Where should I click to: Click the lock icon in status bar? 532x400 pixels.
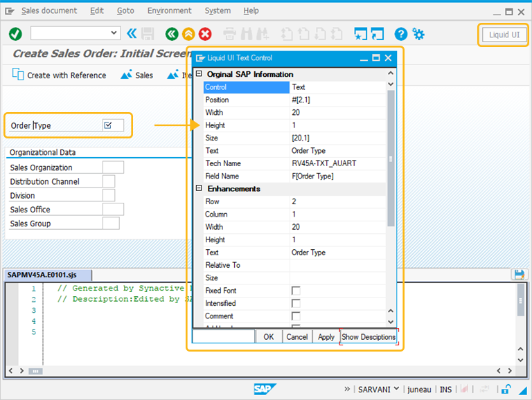coord(506,389)
